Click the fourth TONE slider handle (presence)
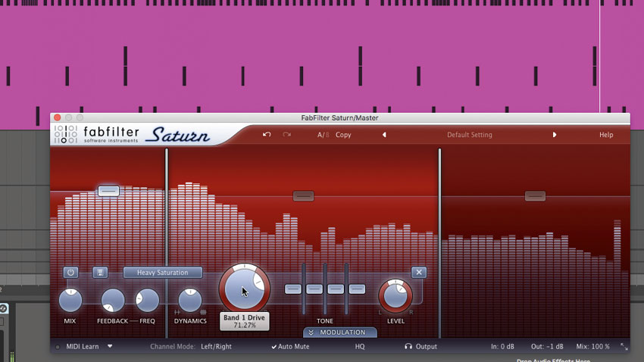This screenshot has width=644, height=362. point(357,289)
